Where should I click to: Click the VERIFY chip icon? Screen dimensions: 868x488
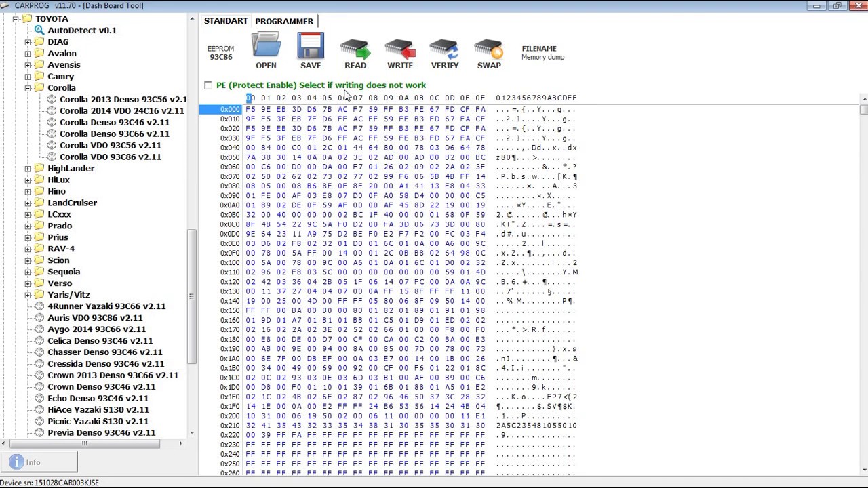click(x=445, y=48)
